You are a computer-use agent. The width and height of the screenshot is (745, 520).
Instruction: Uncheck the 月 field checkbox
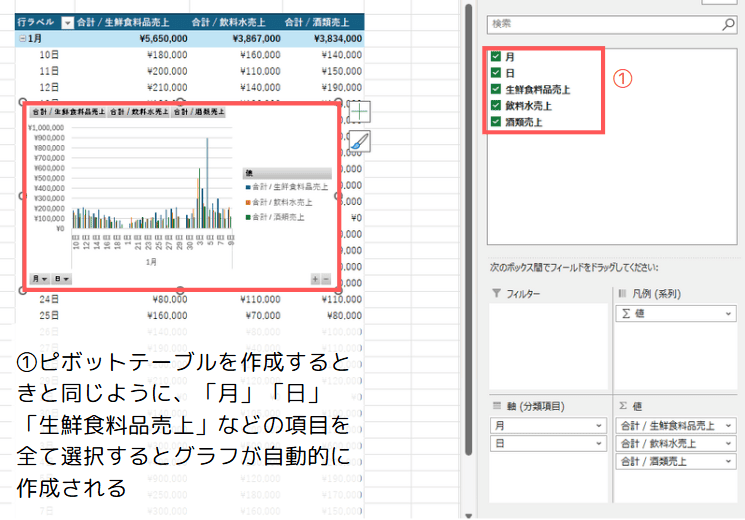pos(496,57)
